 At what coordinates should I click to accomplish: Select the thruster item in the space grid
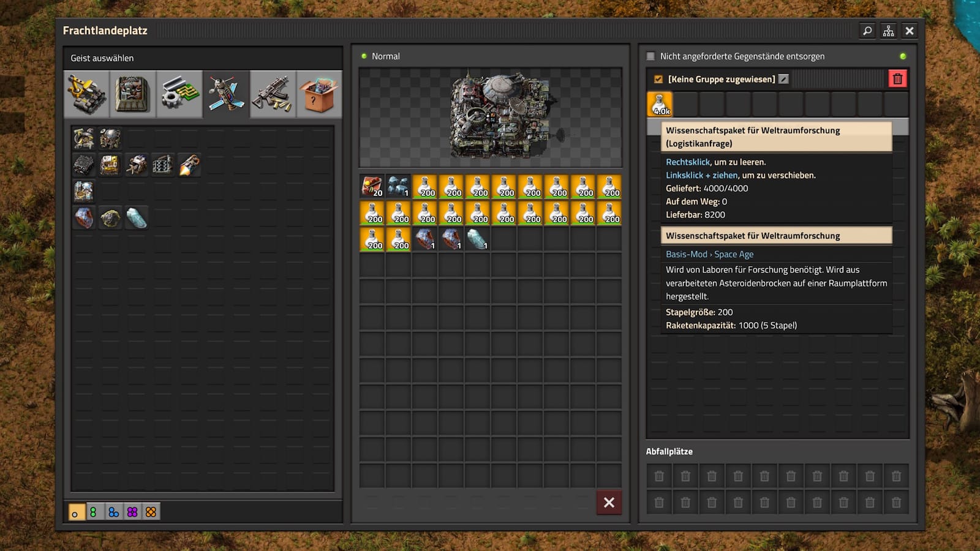tap(189, 164)
